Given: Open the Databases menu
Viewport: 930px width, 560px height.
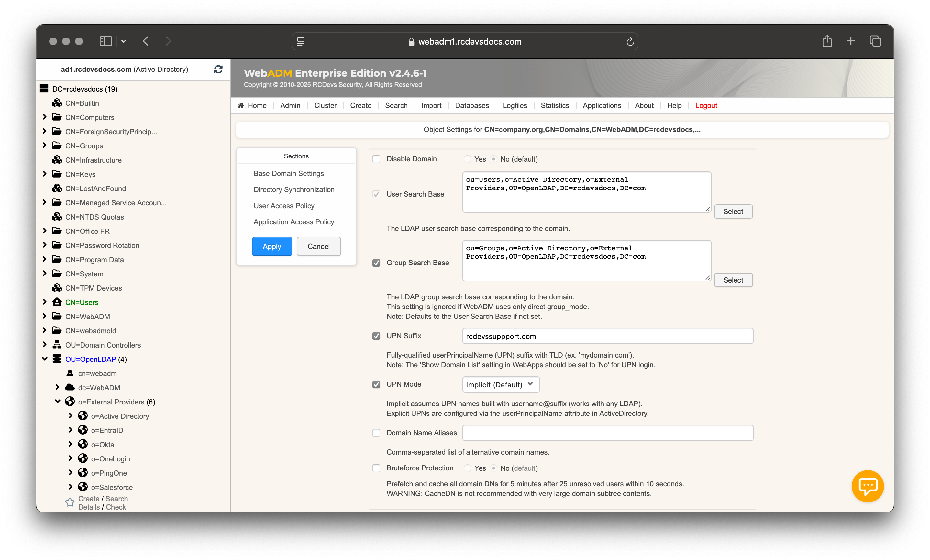Looking at the screenshot, I should click(x=472, y=106).
